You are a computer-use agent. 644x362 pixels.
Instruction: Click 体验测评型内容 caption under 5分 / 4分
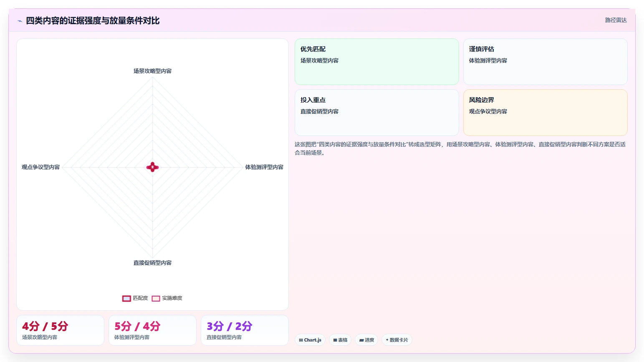(132, 337)
